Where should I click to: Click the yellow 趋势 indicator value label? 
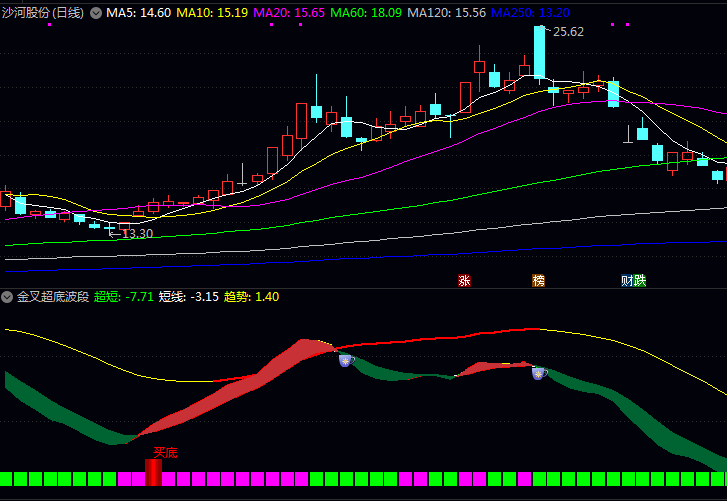pyautogui.click(x=251, y=297)
